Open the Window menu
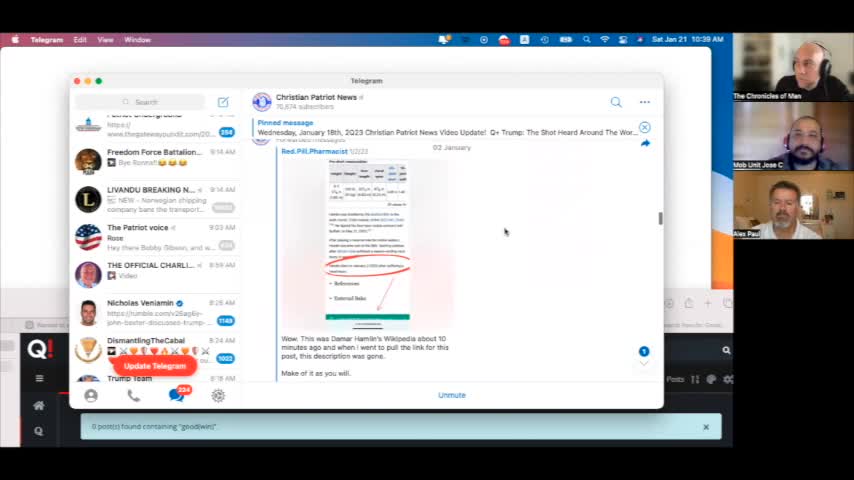The height and width of the screenshot is (480, 854). click(x=137, y=40)
